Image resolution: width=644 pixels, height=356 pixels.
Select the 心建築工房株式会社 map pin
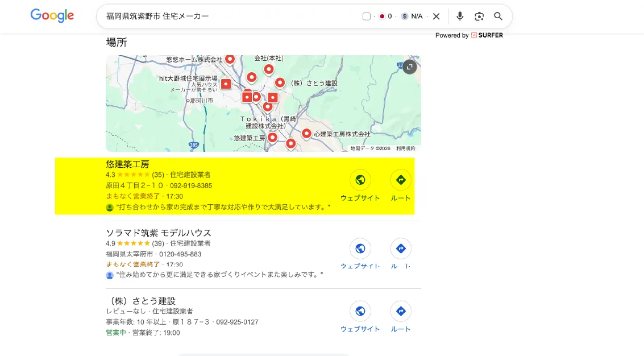[307, 134]
